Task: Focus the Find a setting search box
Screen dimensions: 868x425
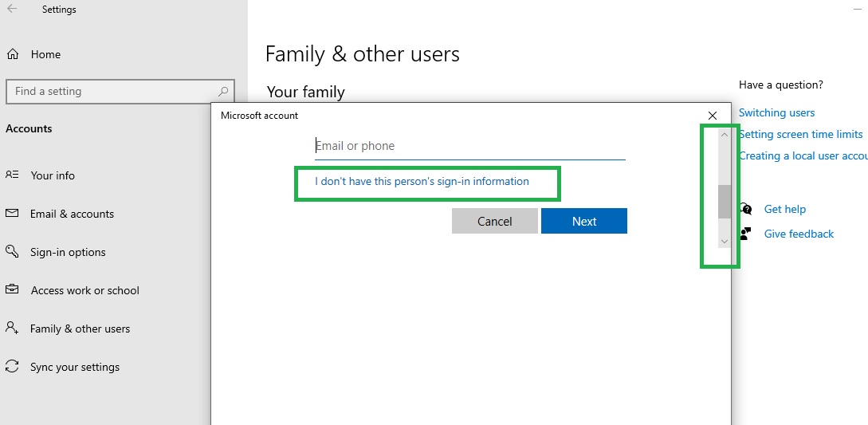Action: (x=120, y=92)
